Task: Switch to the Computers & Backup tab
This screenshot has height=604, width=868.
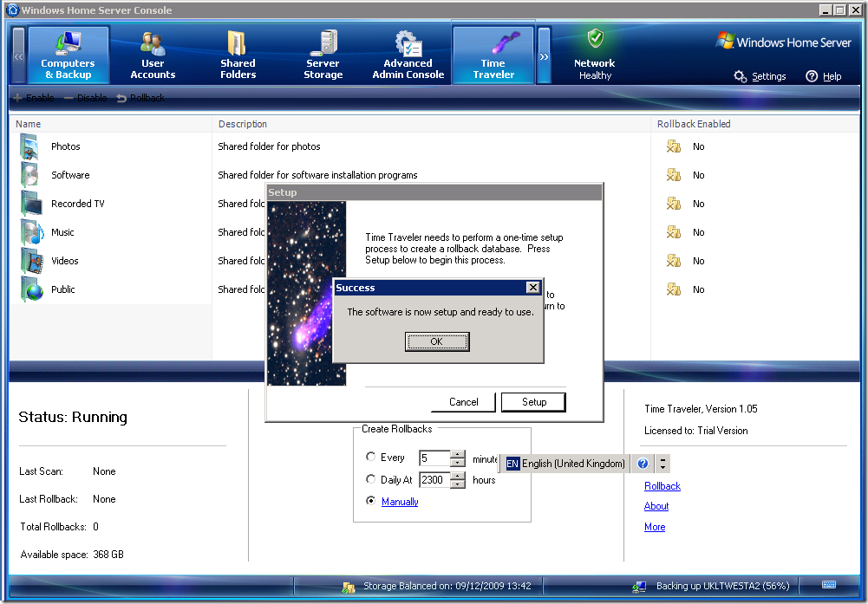Action: coord(69,55)
